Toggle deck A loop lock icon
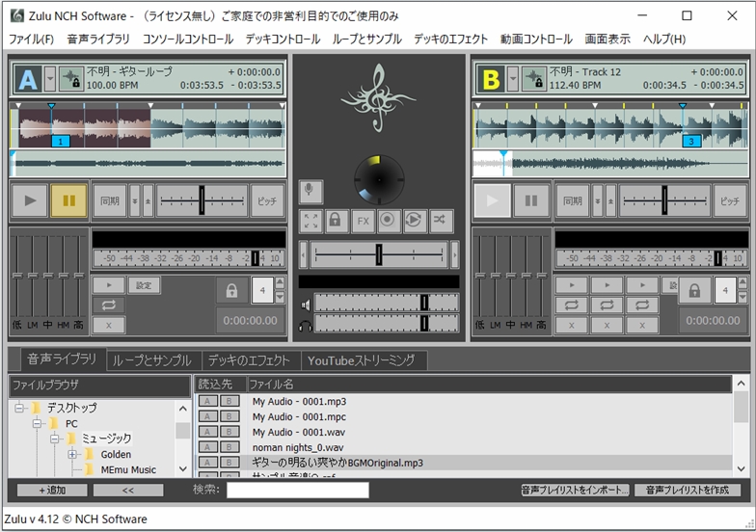 click(231, 291)
